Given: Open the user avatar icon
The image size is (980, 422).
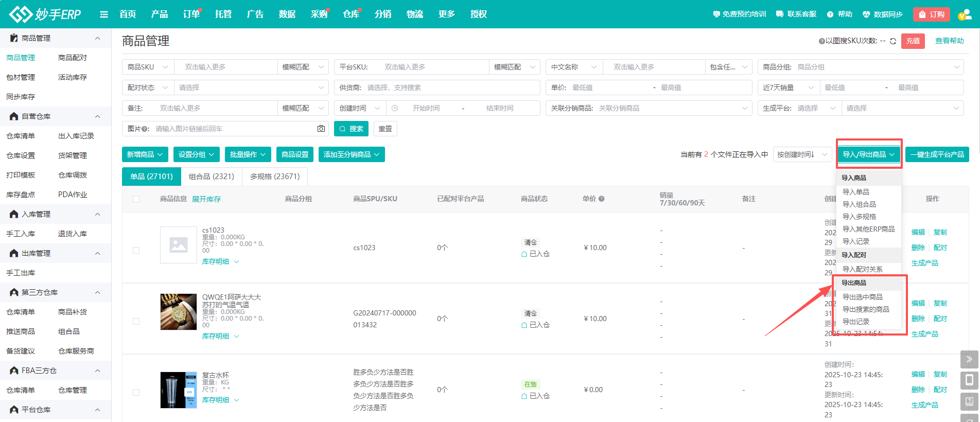Looking at the screenshot, I should (x=964, y=14).
